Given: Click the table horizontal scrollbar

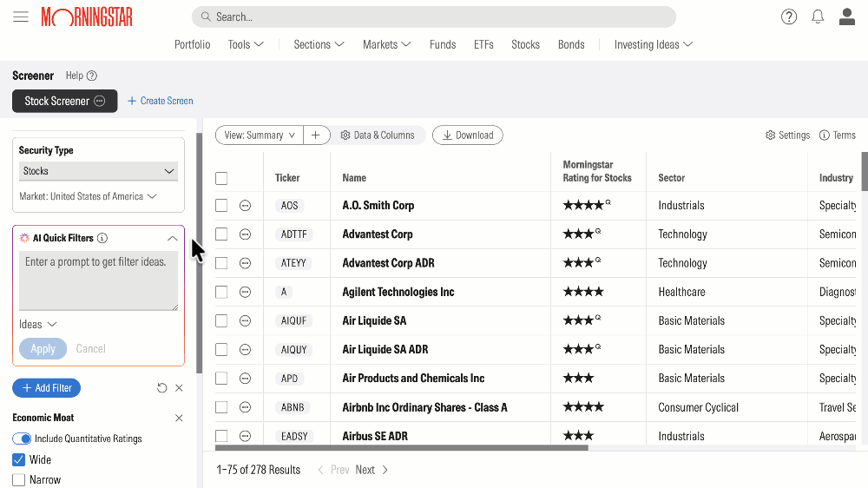Looking at the screenshot, I should [401, 447].
